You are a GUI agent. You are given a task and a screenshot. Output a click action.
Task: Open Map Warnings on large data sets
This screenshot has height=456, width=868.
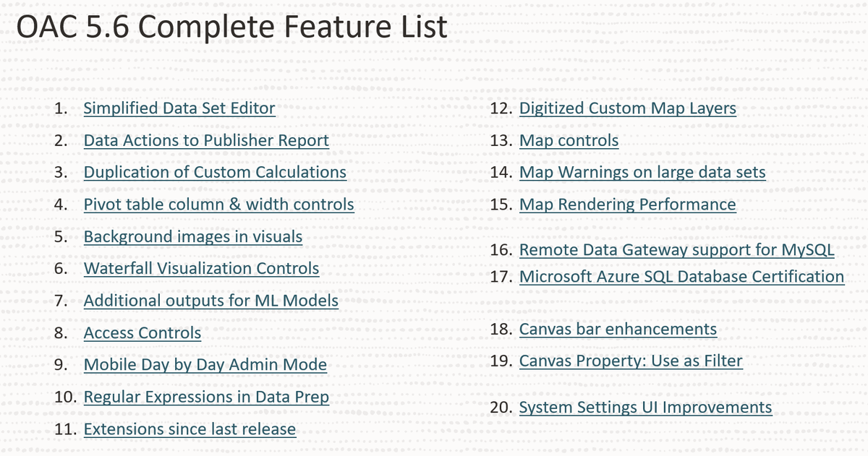pyautogui.click(x=642, y=172)
